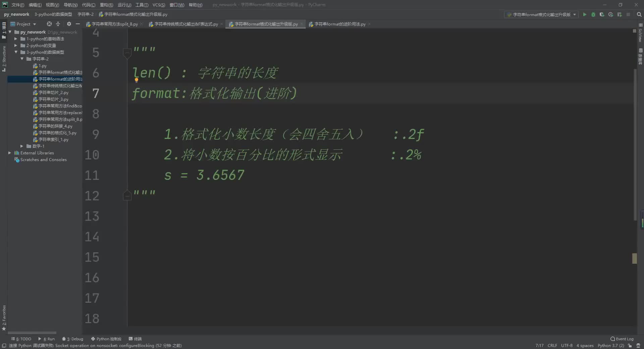Expand 1-python的基础语法 folder
The height and width of the screenshot is (349, 644).
click(x=16, y=39)
